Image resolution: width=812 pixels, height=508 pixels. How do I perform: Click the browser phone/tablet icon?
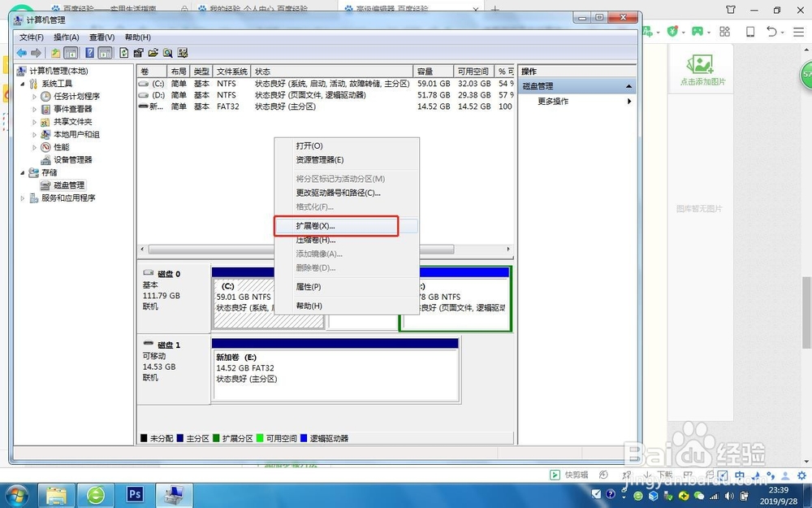point(749,32)
